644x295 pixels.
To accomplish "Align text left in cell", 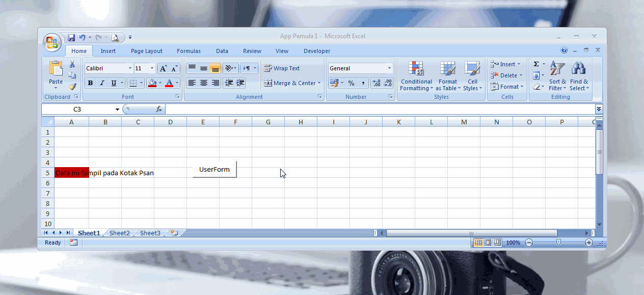I will pos(192,83).
